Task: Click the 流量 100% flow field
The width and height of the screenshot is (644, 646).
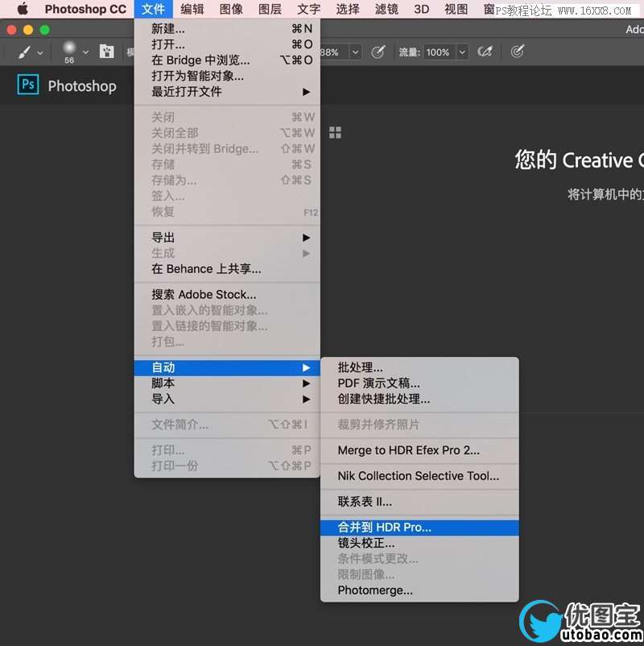Action: [x=440, y=52]
